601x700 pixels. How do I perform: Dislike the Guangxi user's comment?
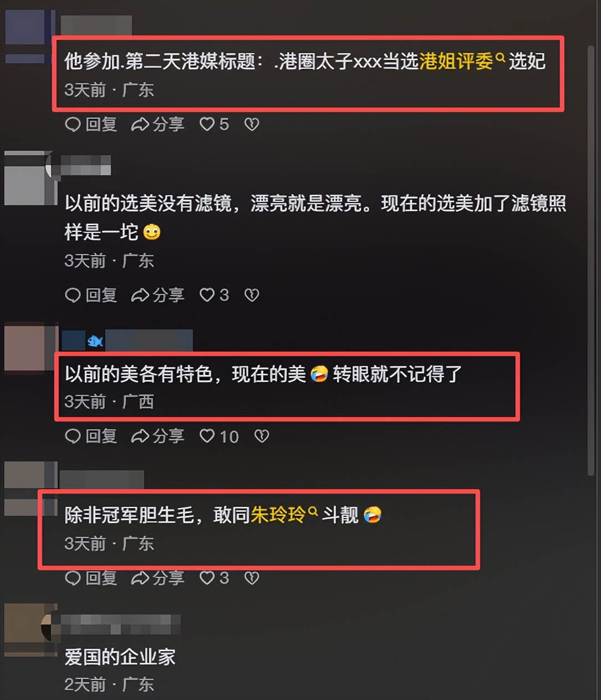(x=262, y=437)
